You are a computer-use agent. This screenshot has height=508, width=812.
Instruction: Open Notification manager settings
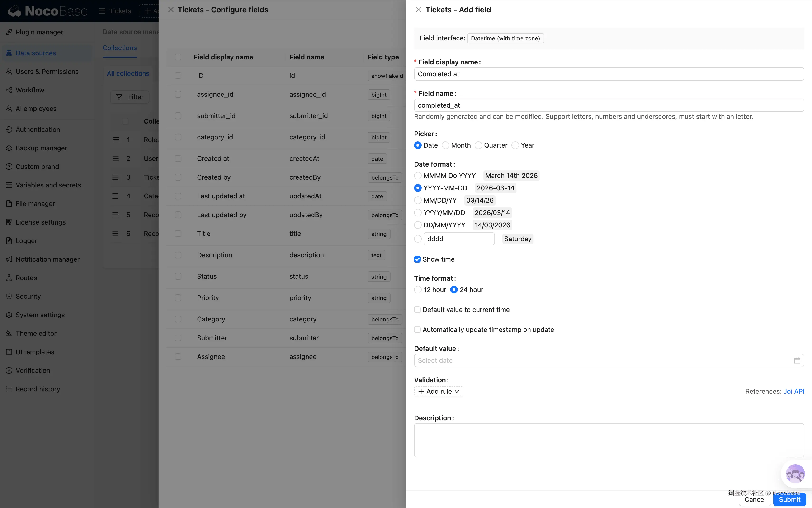point(47,259)
